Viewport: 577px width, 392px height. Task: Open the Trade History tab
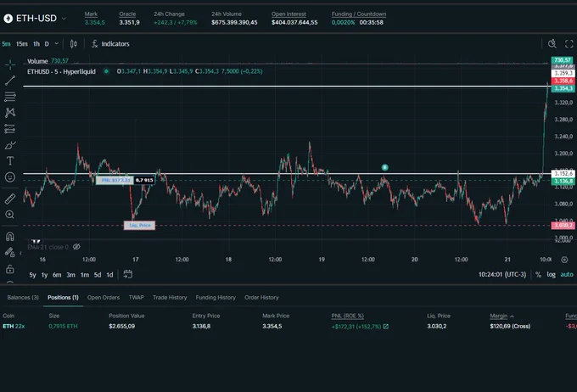tap(170, 298)
